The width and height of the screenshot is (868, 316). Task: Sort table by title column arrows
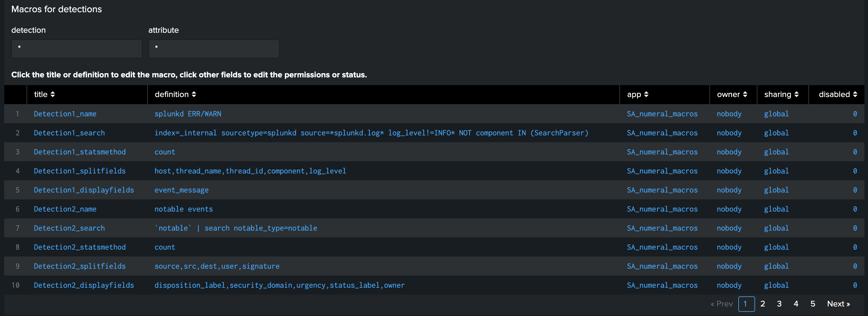[x=52, y=95]
